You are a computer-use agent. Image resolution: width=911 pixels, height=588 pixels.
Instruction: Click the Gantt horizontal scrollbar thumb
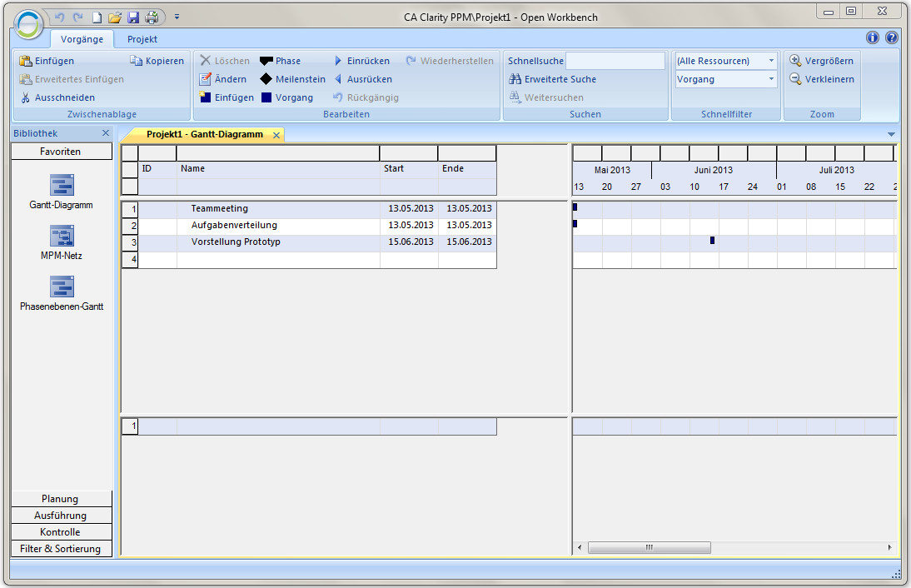pos(649,547)
